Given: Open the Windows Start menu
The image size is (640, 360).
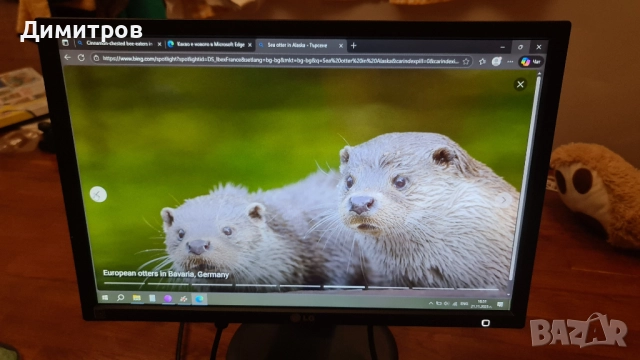Looking at the screenshot, I should 105,298.
